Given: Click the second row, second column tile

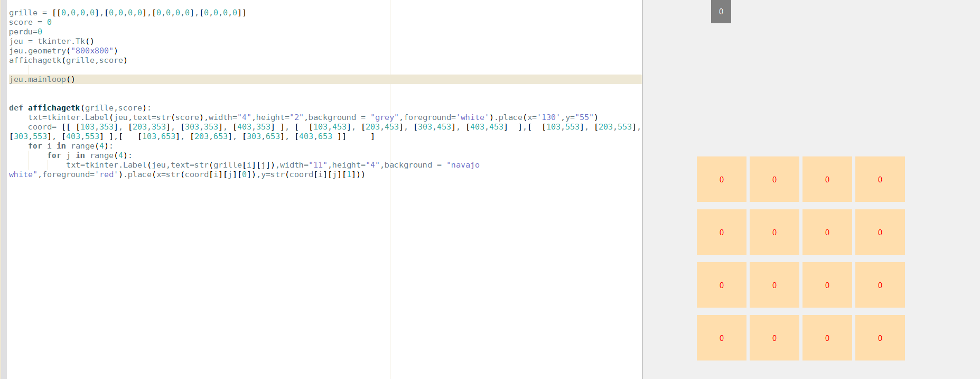Looking at the screenshot, I should point(774,232).
